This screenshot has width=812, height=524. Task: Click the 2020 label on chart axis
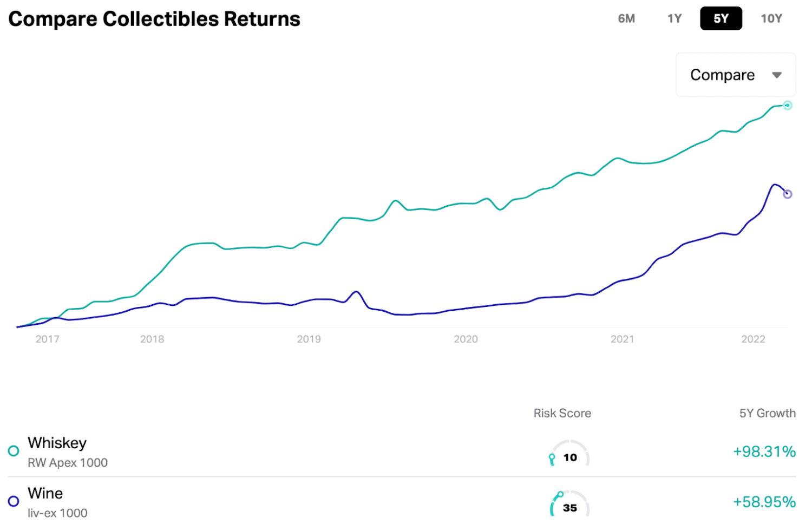point(466,339)
